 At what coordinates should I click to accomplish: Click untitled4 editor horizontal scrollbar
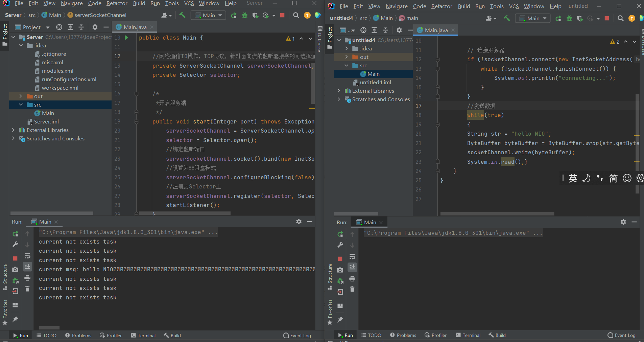[x=497, y=214]
